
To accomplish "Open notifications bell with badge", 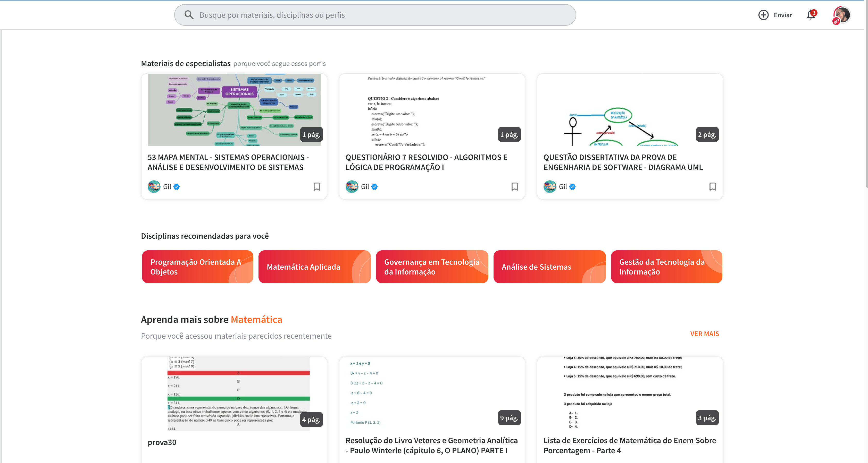I will (811, 15).
